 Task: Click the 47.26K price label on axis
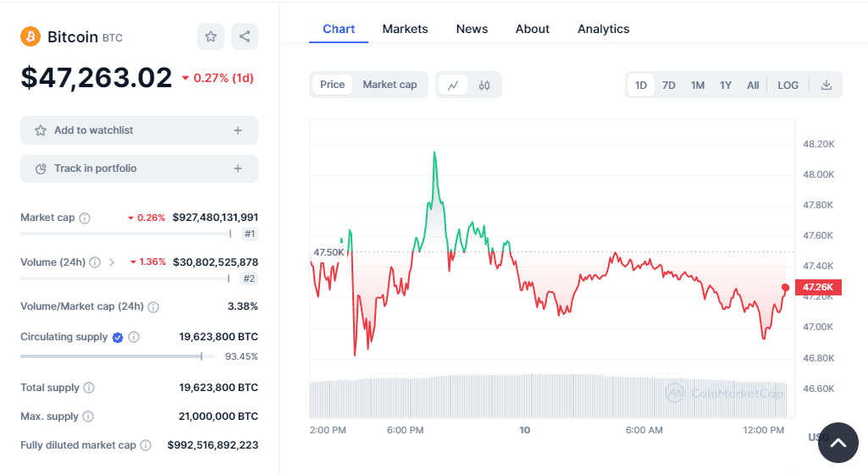tap(818, 288)
